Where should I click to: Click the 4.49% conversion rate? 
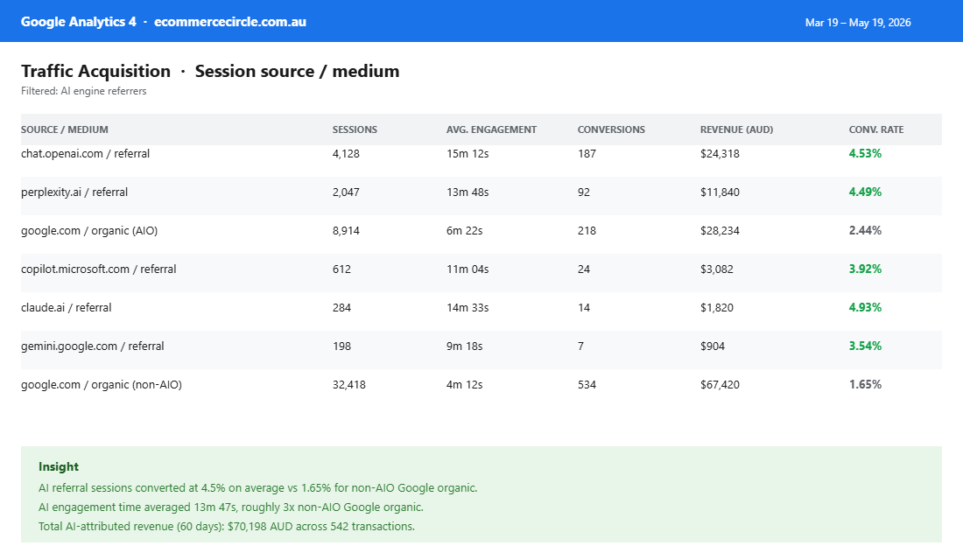tap(865, 192)
